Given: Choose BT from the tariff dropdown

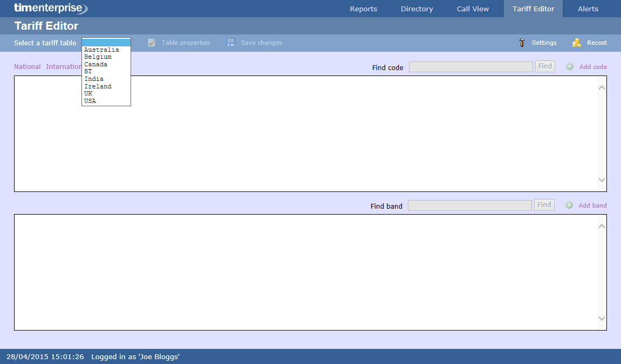Looking at the screenshot, I should (x=88, y=71).
